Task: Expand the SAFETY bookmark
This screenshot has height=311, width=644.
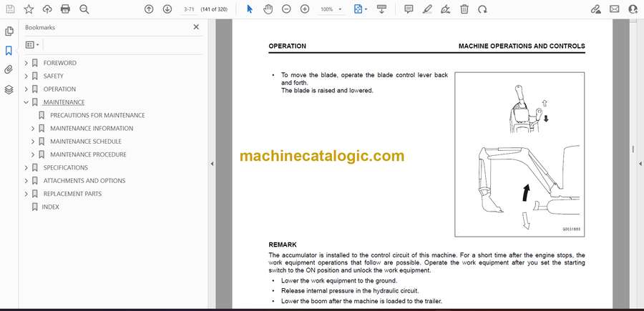Action: (26, 76)
